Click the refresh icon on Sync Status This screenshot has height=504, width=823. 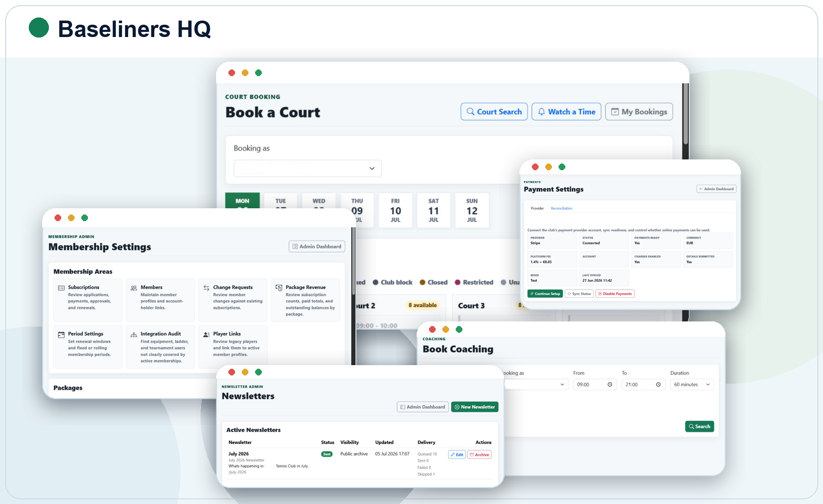pos(569,294)
